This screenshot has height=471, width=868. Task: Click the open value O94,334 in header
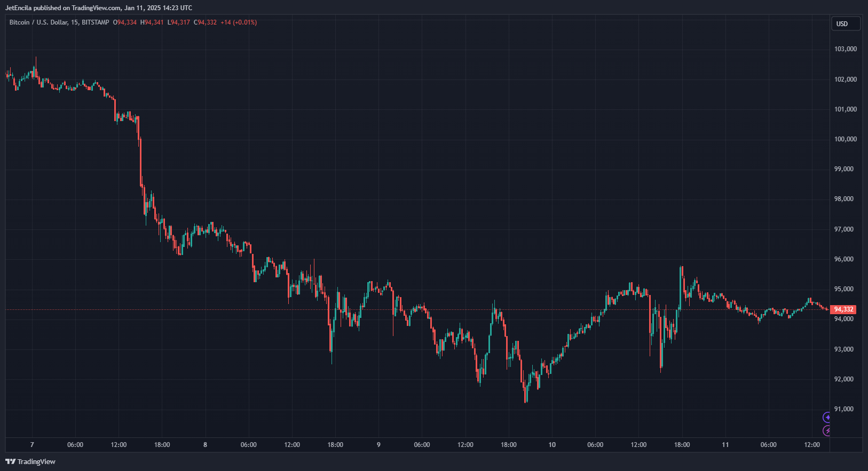pos(125,22)
